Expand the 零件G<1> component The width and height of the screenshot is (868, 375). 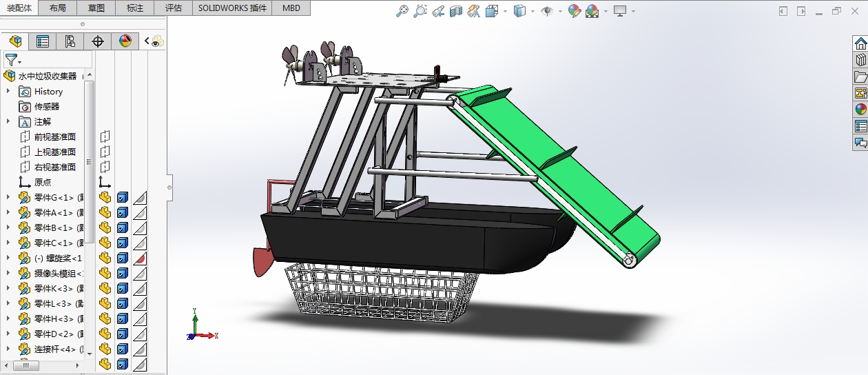pyautogui.click(x=8, y=197)
